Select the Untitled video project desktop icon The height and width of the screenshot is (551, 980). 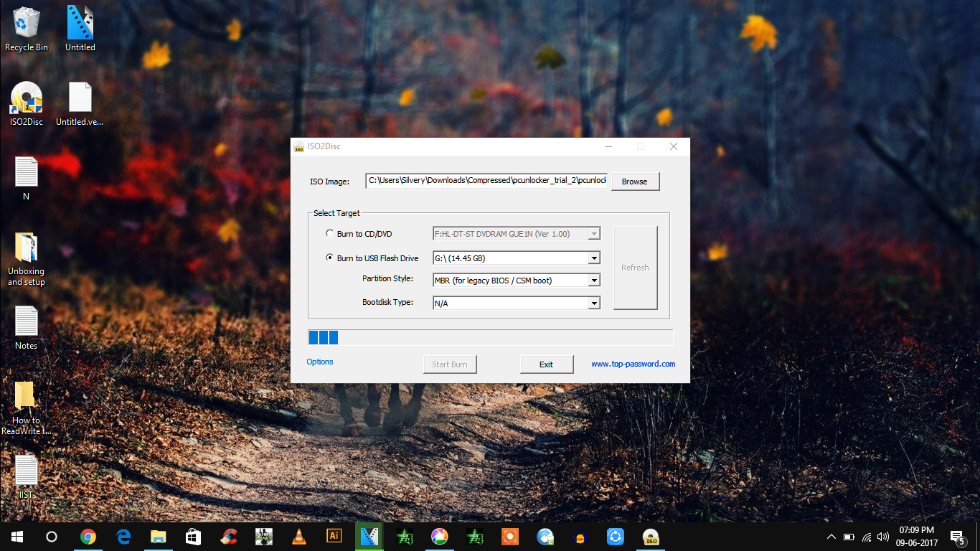click(80, 29)
